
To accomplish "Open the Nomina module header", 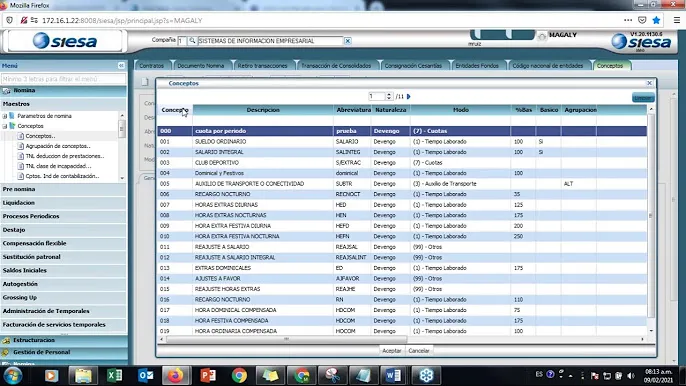I will [63, 91].
